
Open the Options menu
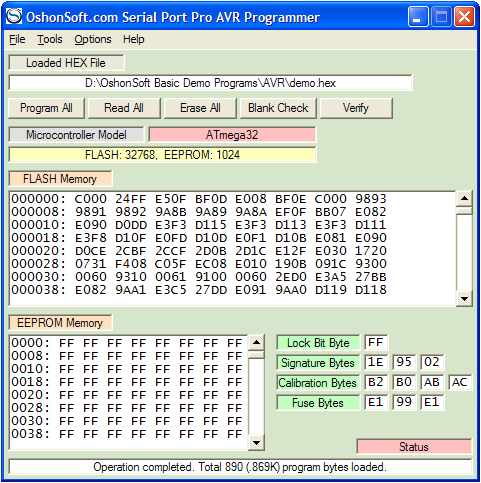point(93,39)
